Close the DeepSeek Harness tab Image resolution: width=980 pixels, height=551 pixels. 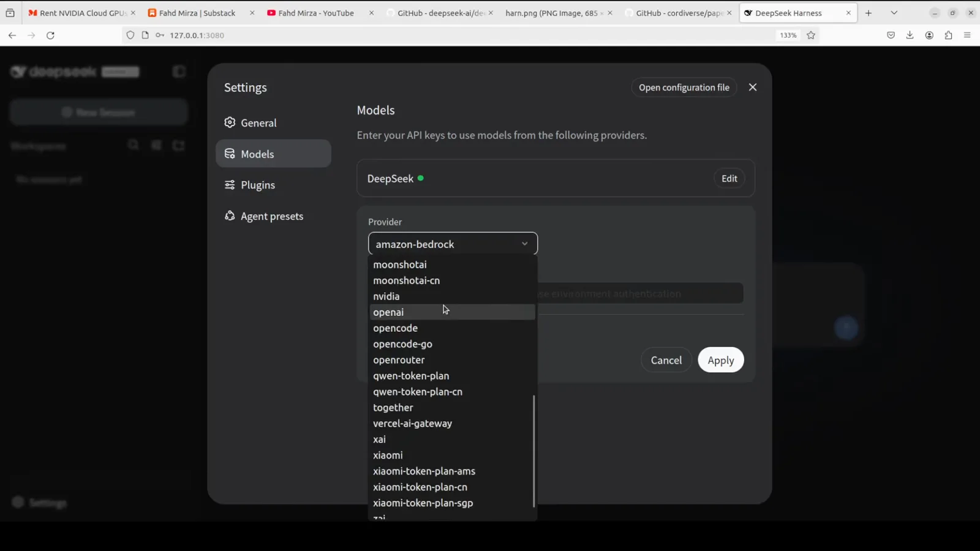pos(848,13)
